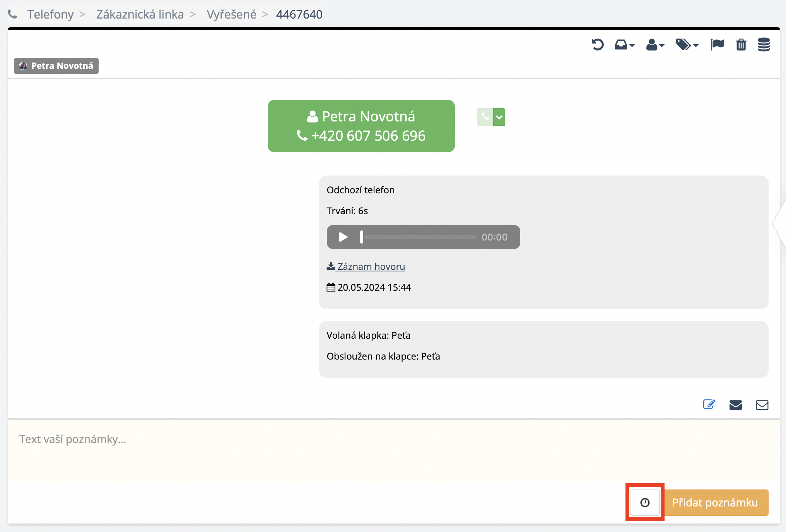Click the flag icon in toolbar
786x532 pixels.
point(717,45)
